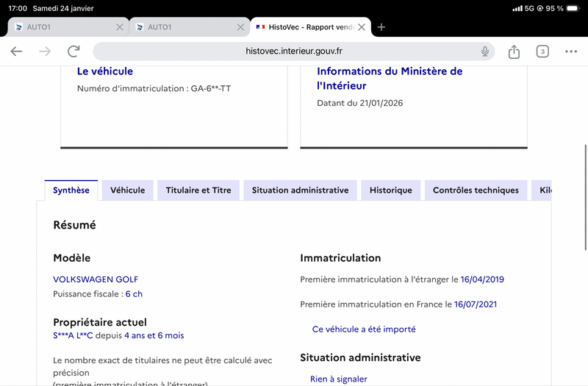Show the Historique tab
Screen dimensions: 588x386
coord(391,190)
